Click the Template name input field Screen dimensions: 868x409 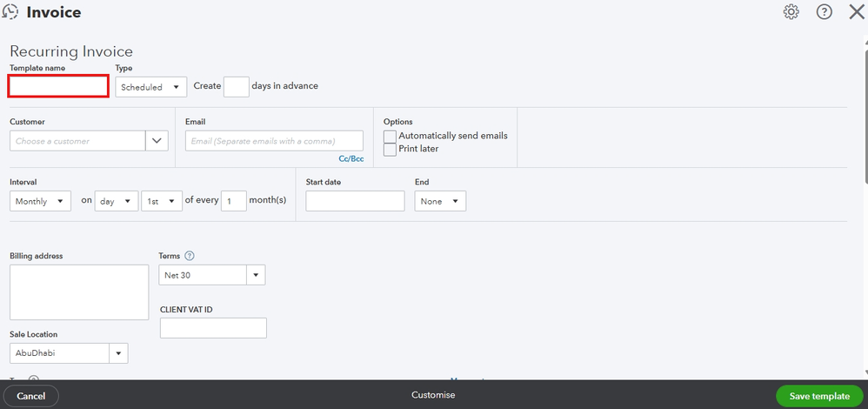click(58, 86)
